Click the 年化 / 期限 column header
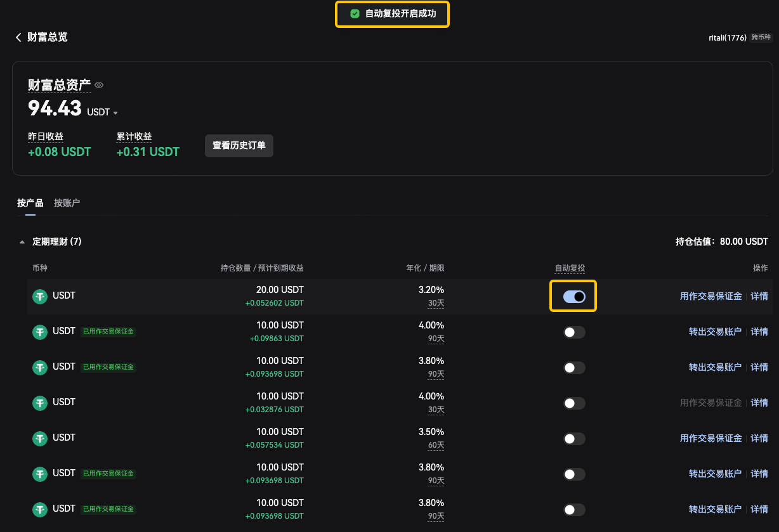Viewport: 779px width, 532px height. (x=425, y=268)
